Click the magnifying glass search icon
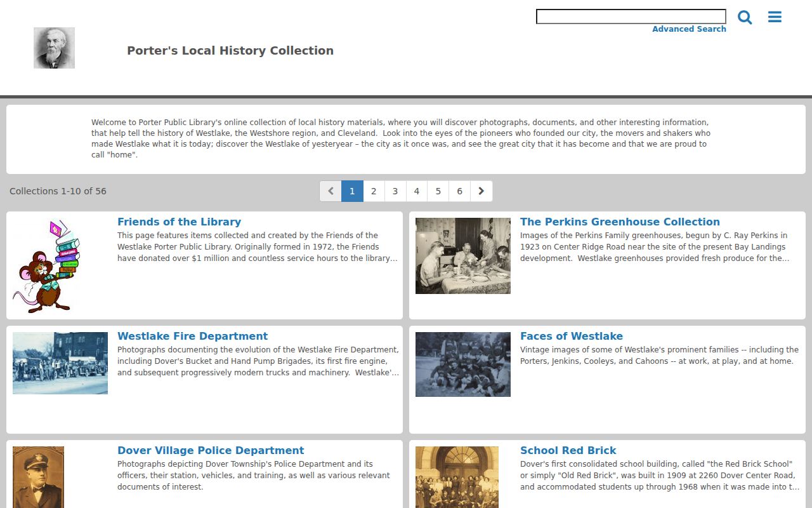 [x=745, y=17]
